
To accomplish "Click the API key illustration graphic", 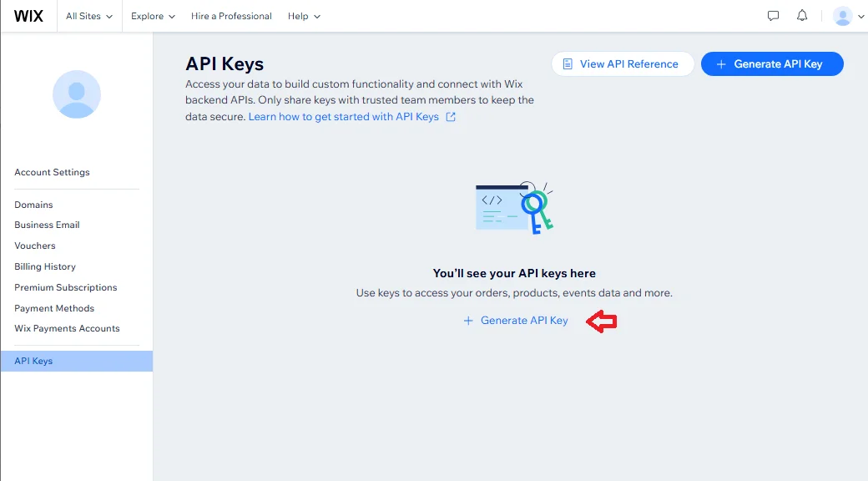I will 513,205.
